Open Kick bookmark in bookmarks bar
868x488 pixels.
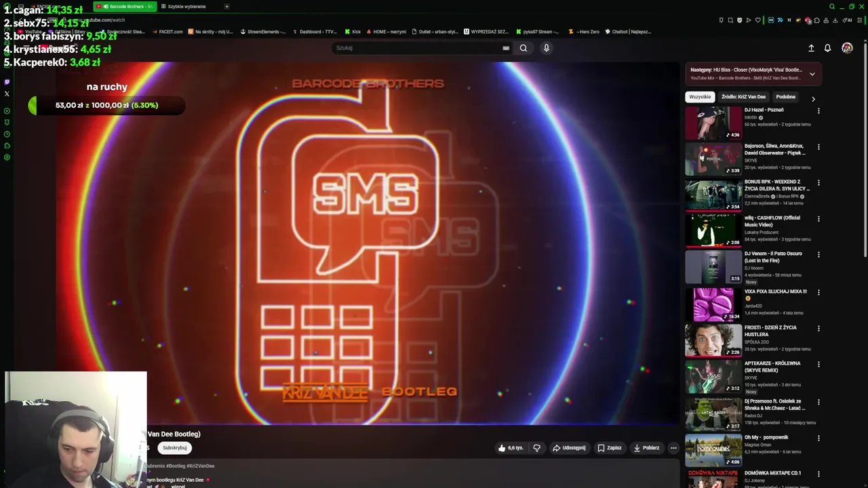point(353,32)
